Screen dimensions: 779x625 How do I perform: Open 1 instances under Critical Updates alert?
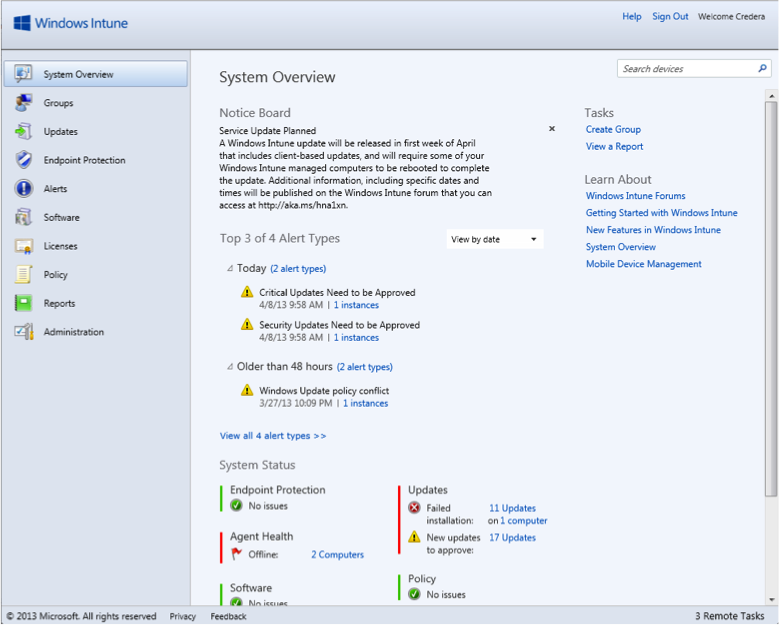[x=356, y=305]
